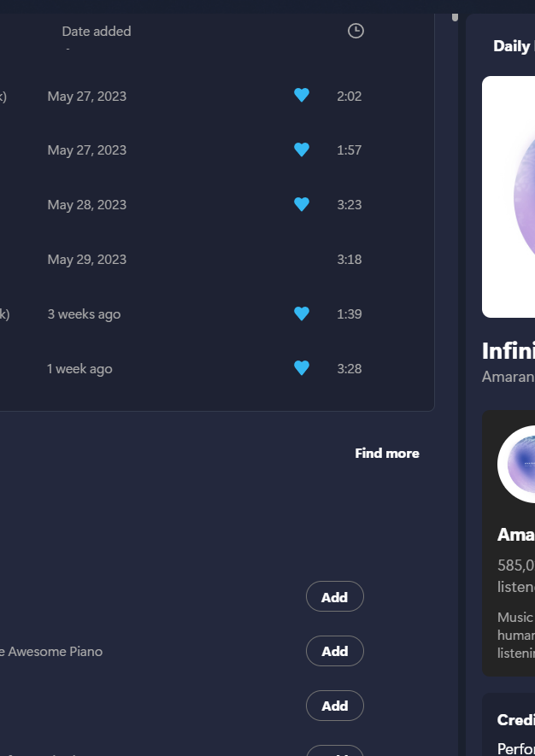Unlike the 3:28 track via its heart toggle
The height and width of the screenshot is (756, 535).
301,368
